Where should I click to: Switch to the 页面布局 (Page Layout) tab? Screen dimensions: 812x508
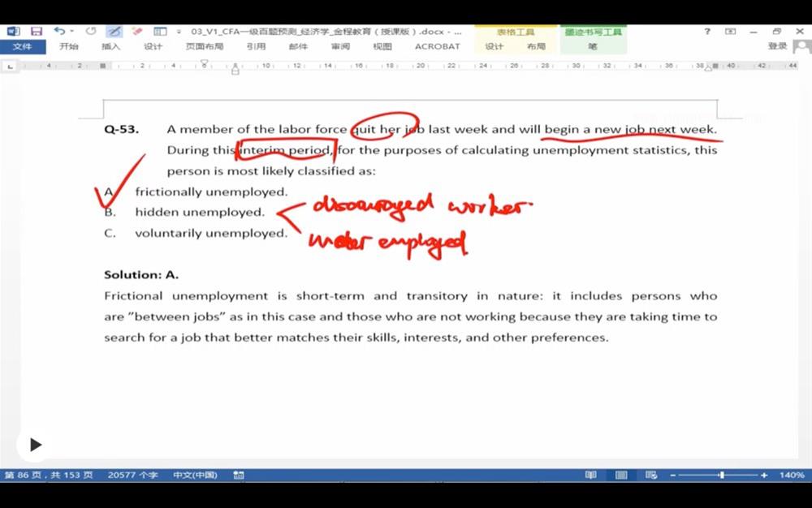(205, 46)
